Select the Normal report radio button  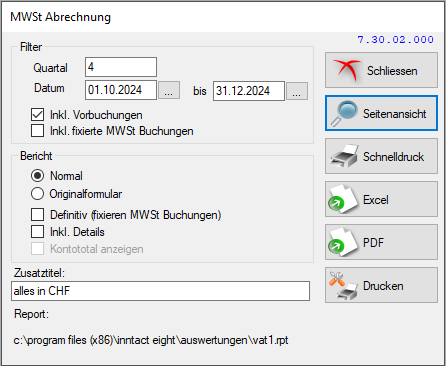click(37, 176)
